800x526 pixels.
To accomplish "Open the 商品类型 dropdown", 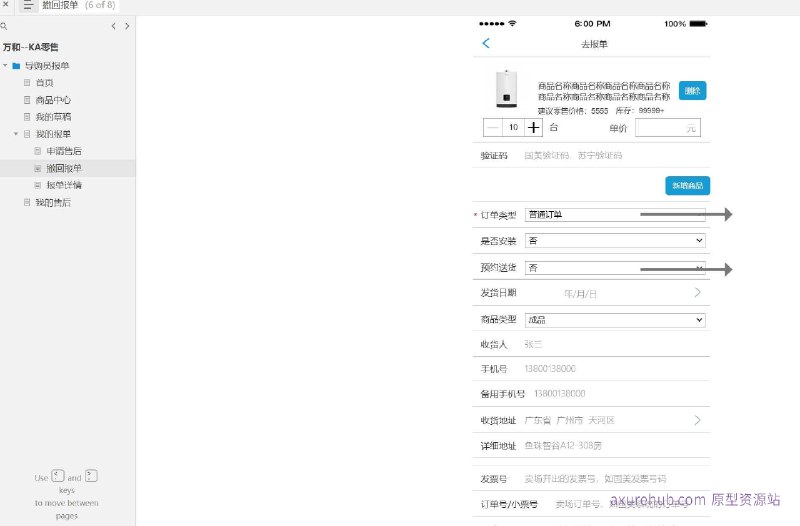I will [x=615, y=320].
